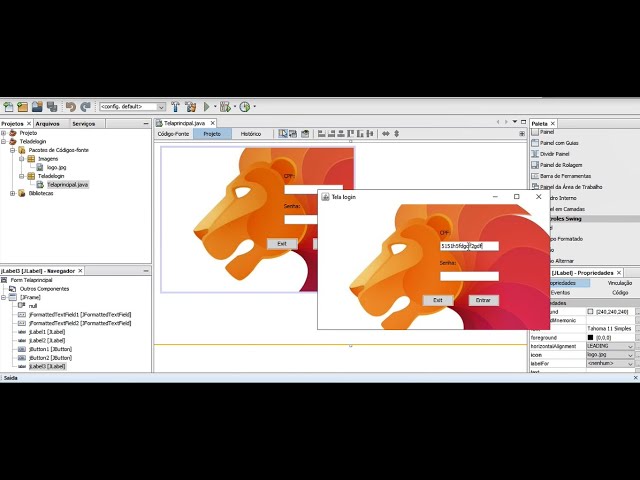
Task: Select jLabel3 [JLabel] in Navegador
Action: click(47, 367)
